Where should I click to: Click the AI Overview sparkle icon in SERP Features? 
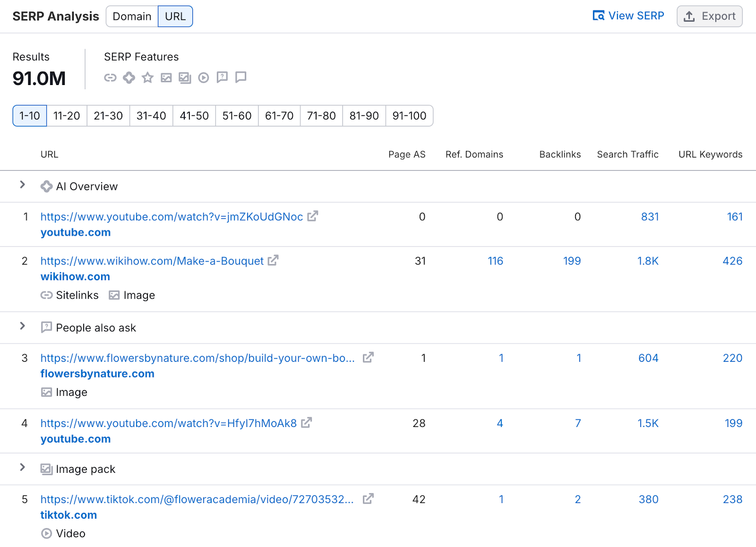click(129, 77)
